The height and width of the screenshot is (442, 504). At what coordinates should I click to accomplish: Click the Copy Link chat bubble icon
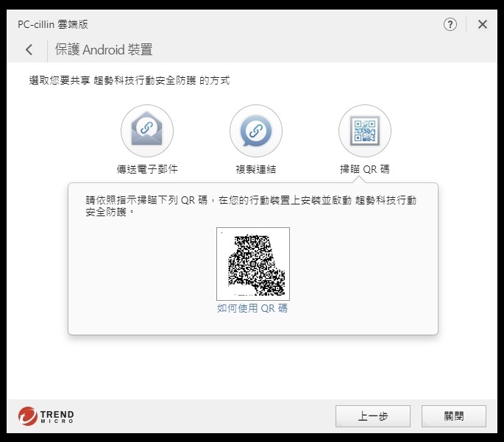[256, 131]
